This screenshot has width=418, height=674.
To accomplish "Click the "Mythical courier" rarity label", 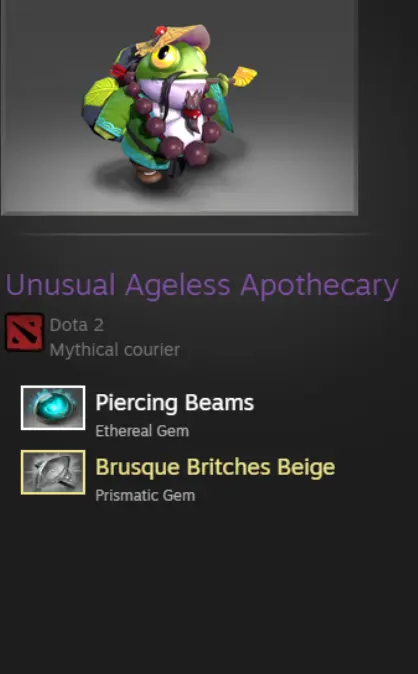I will [114, 350].
